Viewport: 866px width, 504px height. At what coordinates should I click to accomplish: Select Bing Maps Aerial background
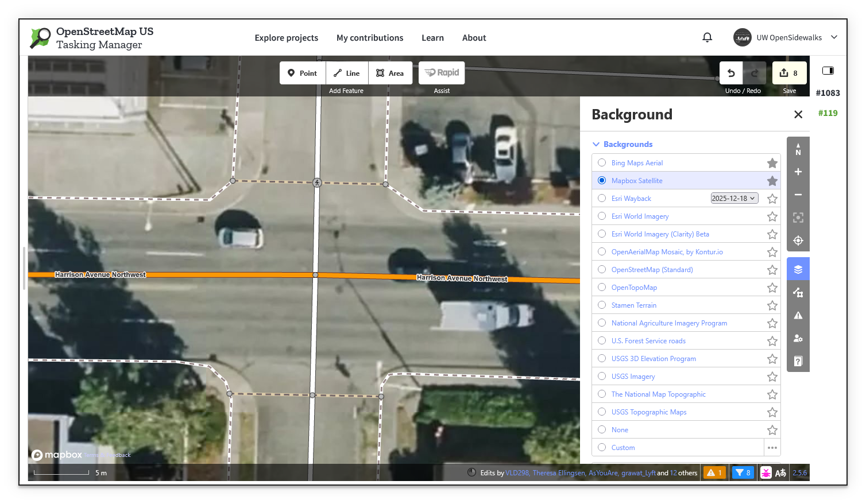[x=601, y=162]
